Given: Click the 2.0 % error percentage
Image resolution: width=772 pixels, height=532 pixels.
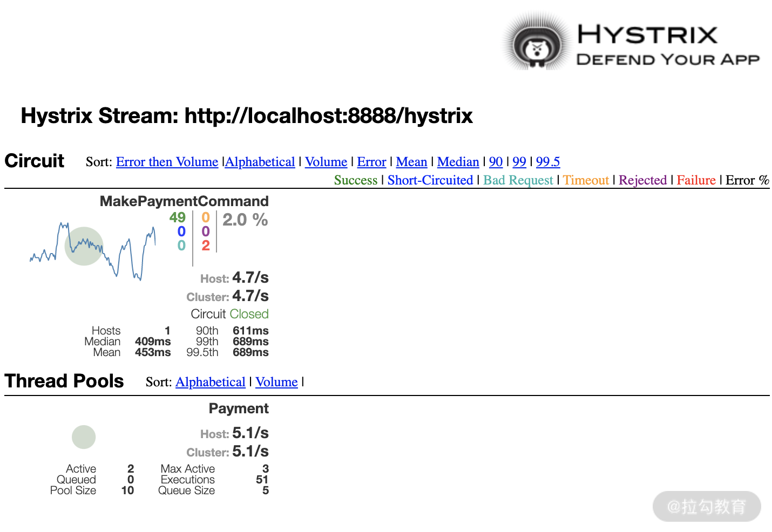Looking at the screenshot, I should (x=245, y=220).
